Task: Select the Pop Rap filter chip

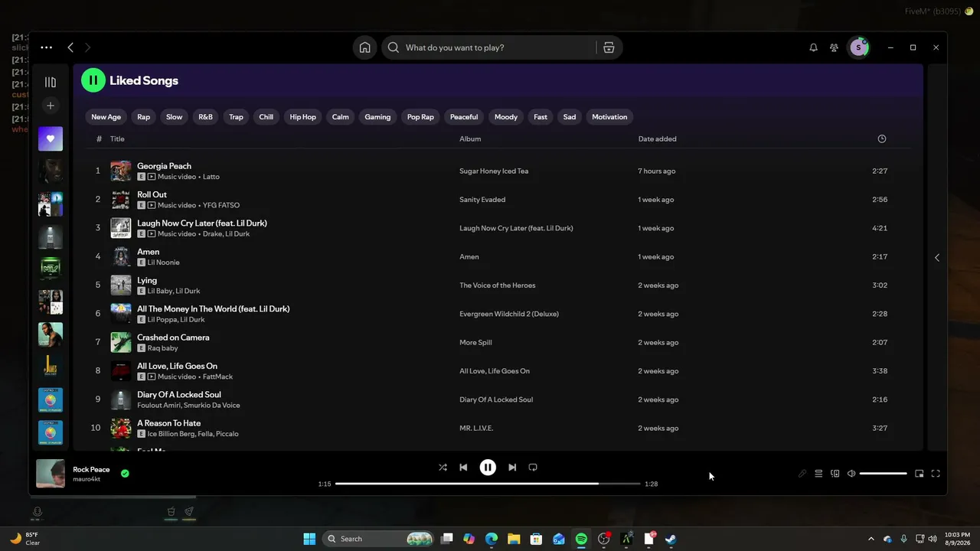Action: click(420, 117)
